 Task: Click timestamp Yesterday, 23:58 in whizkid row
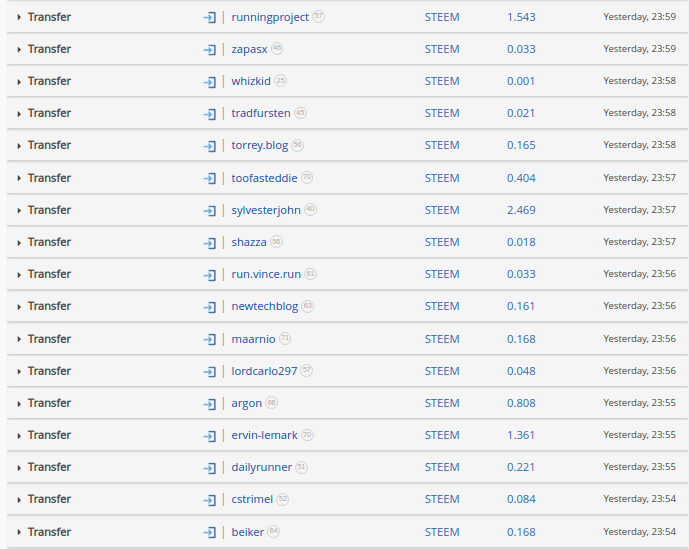point(639,81)
